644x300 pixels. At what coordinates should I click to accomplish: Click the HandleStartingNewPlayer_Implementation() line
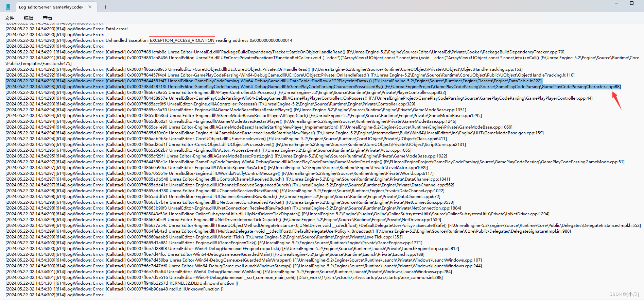pos(259,127)
